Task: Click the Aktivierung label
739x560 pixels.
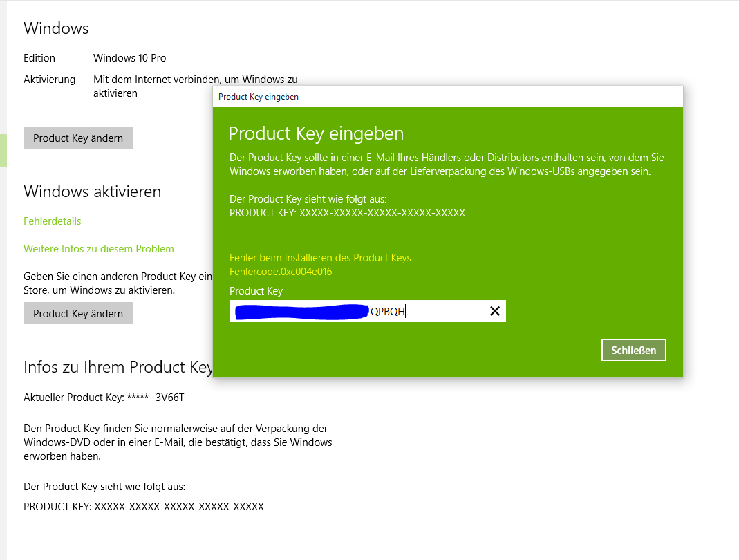Action: click(x=50, y=80)
